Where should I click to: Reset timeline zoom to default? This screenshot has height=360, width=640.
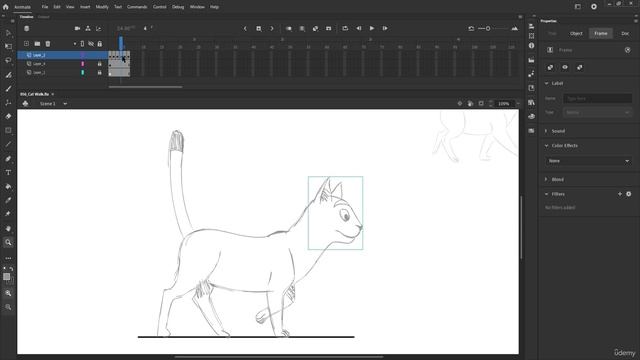tap(471, 29)
